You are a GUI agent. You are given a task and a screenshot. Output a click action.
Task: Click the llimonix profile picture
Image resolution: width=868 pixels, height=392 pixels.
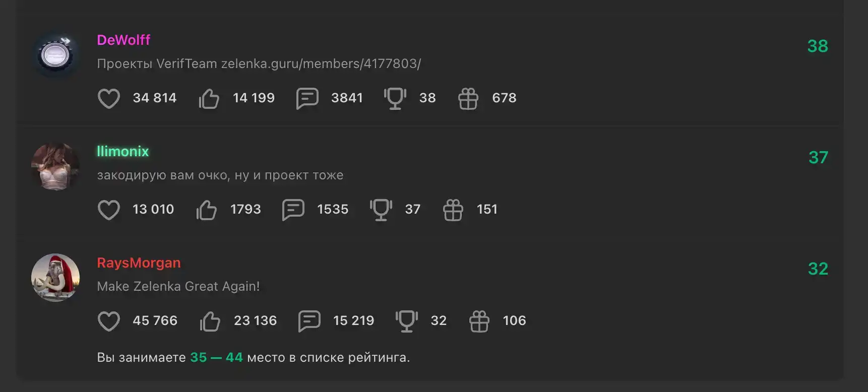pyautogui.click(x=55, y=166)
